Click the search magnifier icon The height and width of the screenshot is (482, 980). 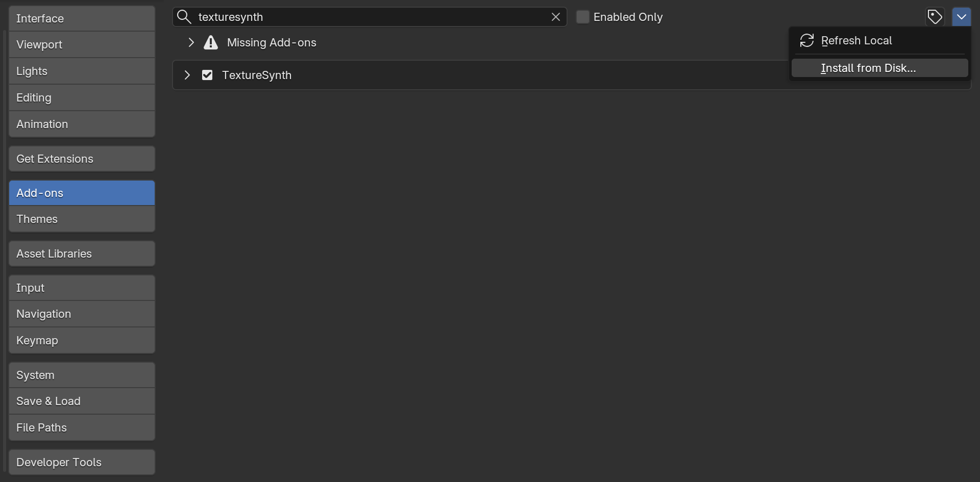[x=184, y=17]
